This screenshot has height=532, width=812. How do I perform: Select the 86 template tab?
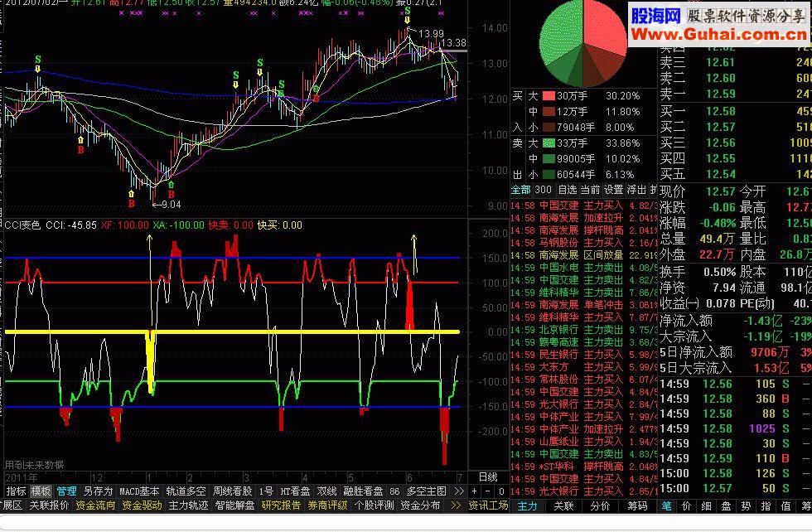[x=394, y=491]
